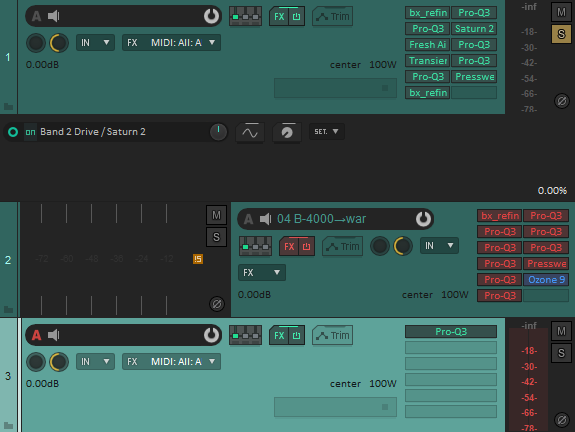This screenshot has height=432, width=575.
Task: Open FX MIDI: All: A input dropdown on track 3
Action: click(171, 362)
